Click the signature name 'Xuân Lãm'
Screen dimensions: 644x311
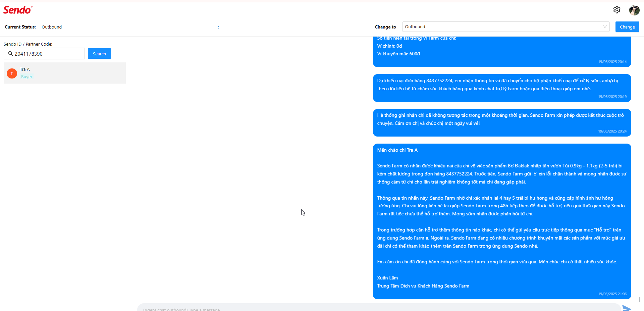tap(387, 278)
